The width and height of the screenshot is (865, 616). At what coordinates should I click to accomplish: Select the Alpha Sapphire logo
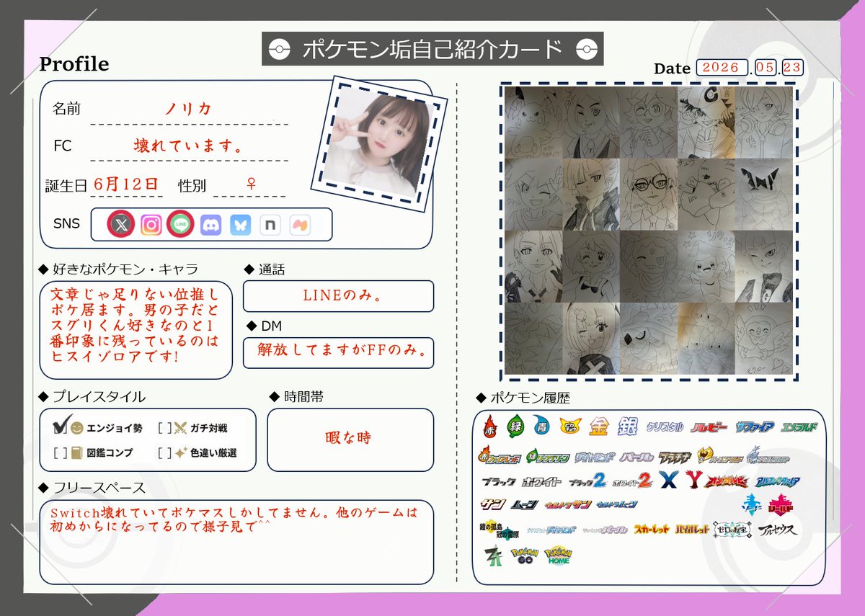778,481
